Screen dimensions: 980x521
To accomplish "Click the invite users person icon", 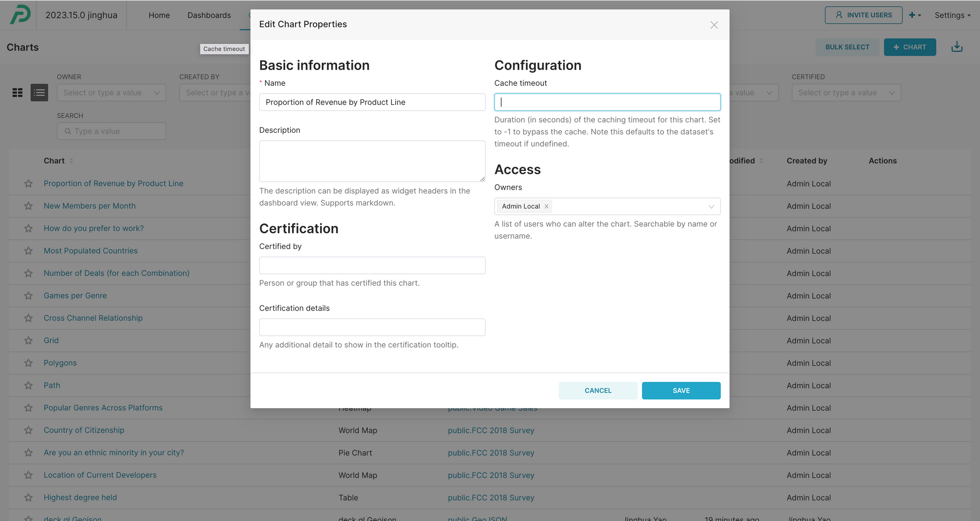I will [839, 15].
